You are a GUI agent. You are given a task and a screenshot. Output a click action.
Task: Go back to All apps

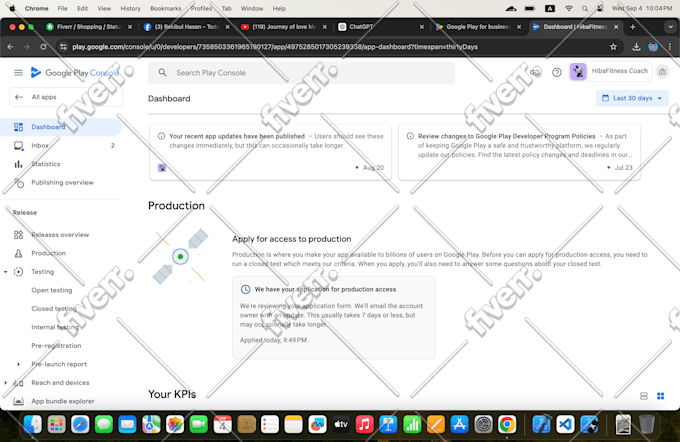click(65, 97)
